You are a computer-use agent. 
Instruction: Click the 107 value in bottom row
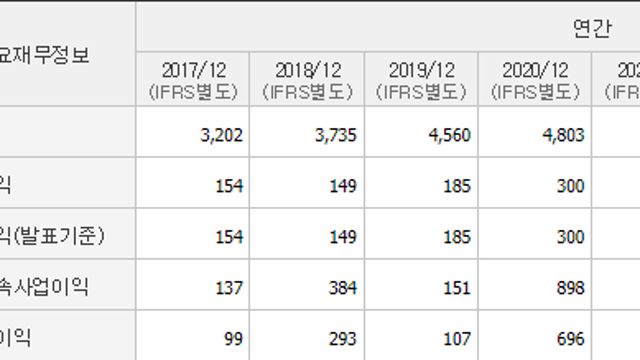point(457,339)
